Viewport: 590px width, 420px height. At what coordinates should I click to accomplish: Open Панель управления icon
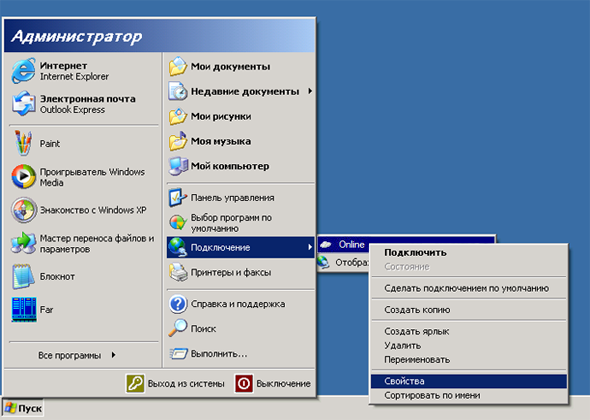(178, 198)
